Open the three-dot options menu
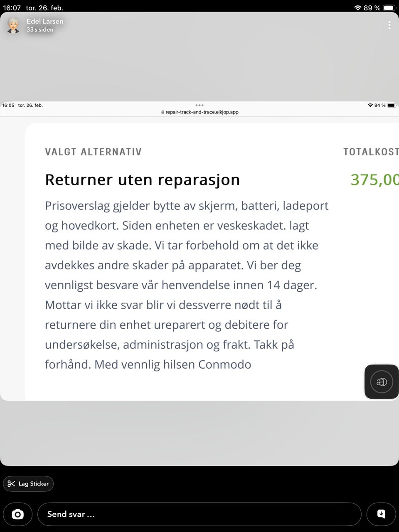 pos(389,25)
